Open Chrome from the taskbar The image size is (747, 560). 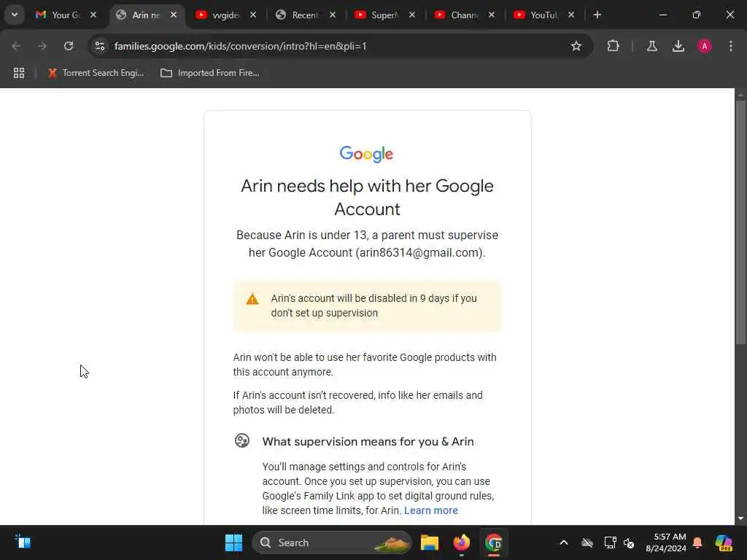pyautogui.click(x=494, y=542)
